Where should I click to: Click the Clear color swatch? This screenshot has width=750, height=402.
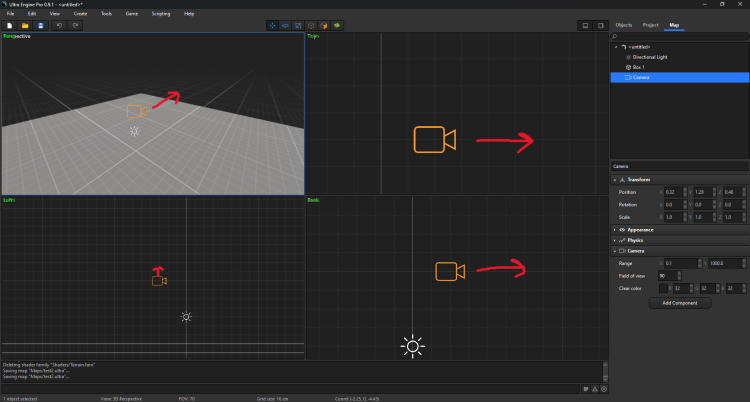pos(664,288)
